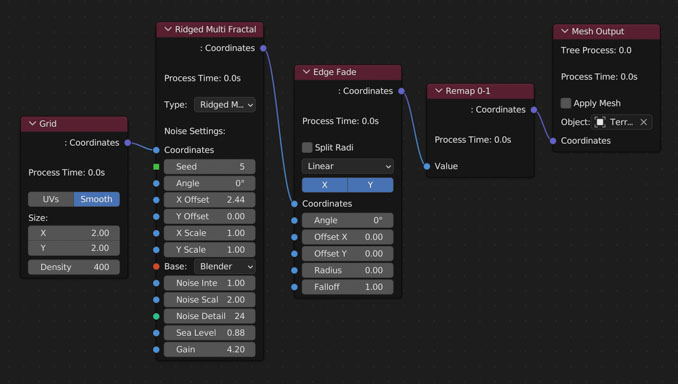This screenshot has height=384, width=678.
Task: Click the teal Noise Detail socket
Action: (156, 316)
